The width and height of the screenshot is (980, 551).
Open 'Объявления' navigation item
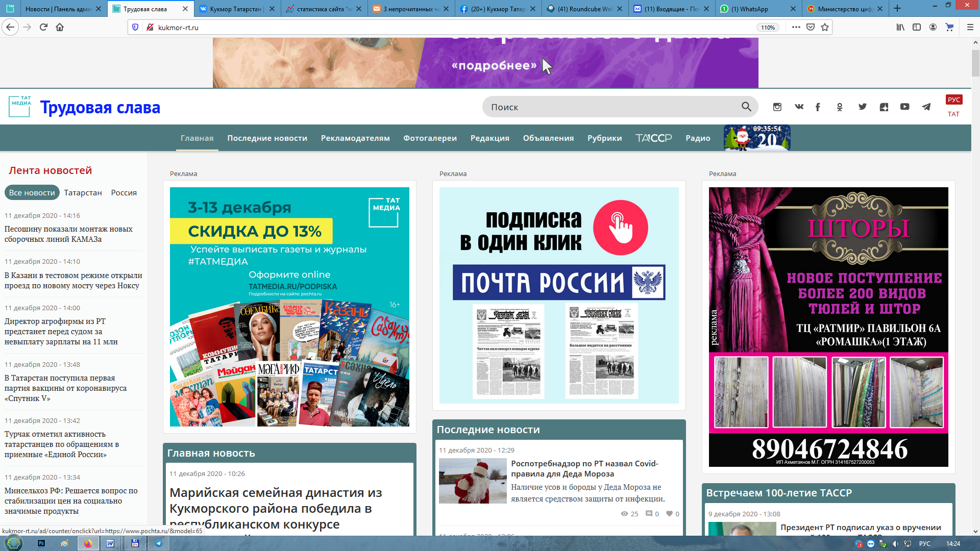548,138
